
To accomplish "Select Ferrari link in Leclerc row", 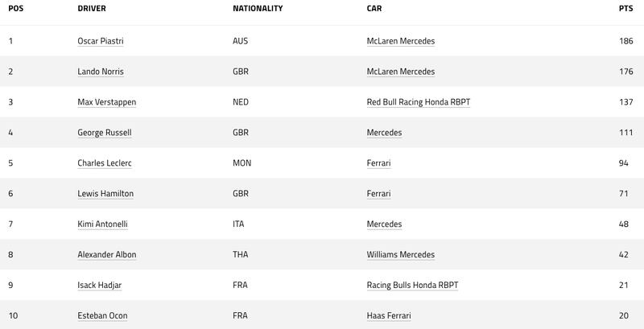I will [x=378, y=162].
